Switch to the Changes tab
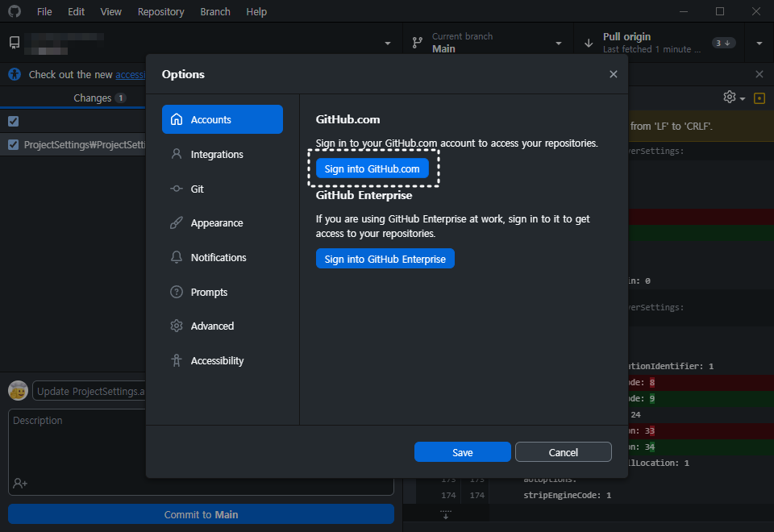774x532 pixels. (x=98, y=98)
